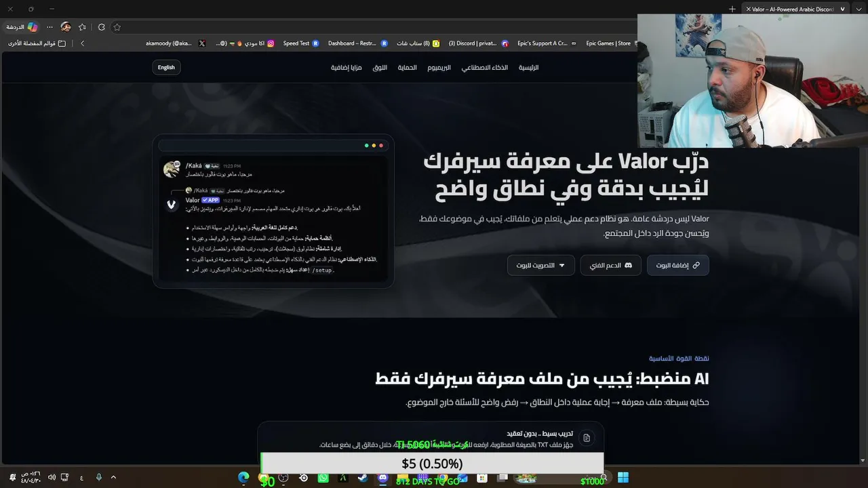Open the اللوق nav item
868x488 pixels.
point(380,68)
